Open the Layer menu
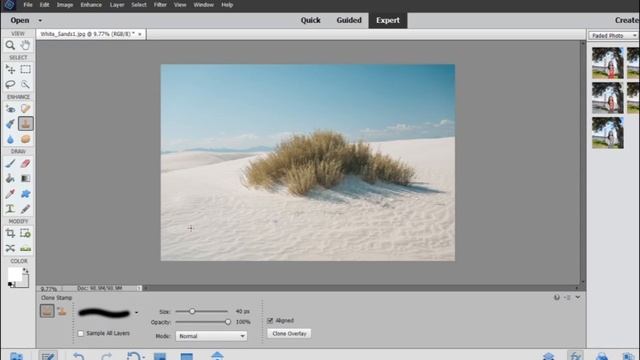 [x=117, y=5]
